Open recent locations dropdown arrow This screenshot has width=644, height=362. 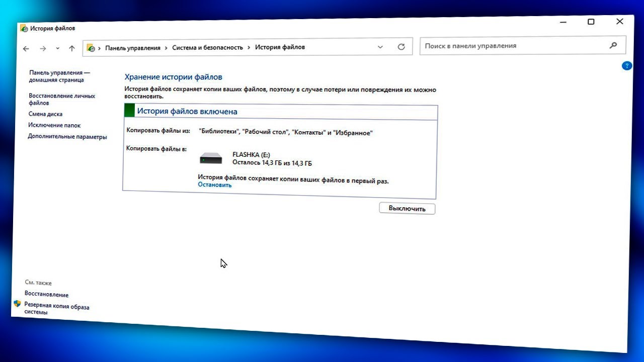coord(57,49)
